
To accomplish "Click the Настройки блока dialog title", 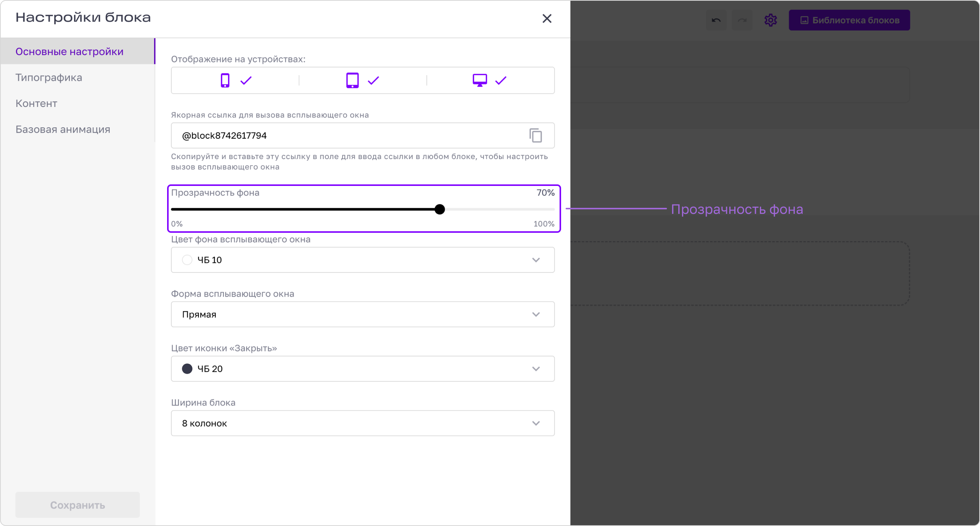I will pyautogui.click(x=83, y=17).
